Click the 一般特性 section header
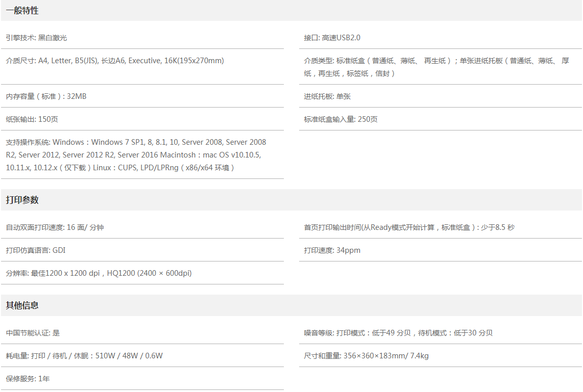The image size is (583, 392). pyautogui.click(x=22, y=11)
